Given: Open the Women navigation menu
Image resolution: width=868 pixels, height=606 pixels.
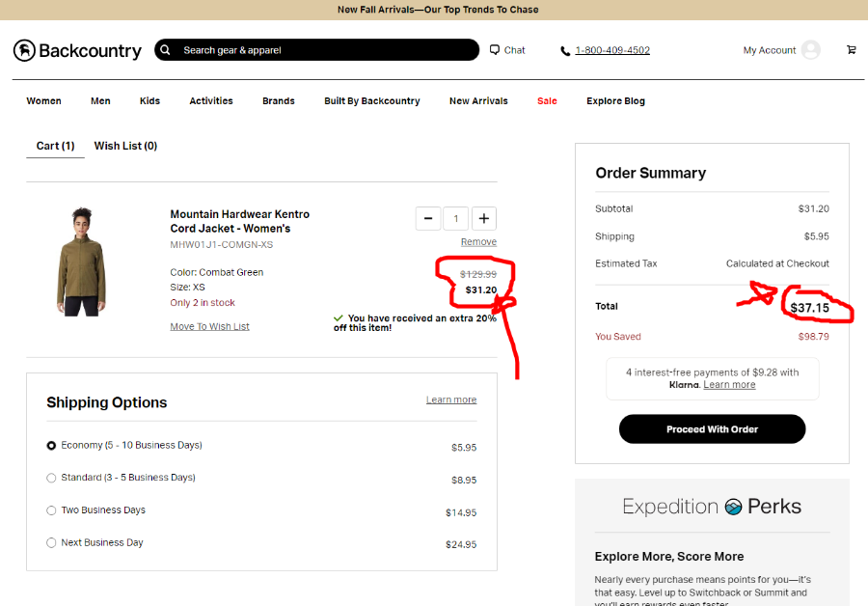Looking at the screenshot, I should pyautogui.click(x=43, y=100).
